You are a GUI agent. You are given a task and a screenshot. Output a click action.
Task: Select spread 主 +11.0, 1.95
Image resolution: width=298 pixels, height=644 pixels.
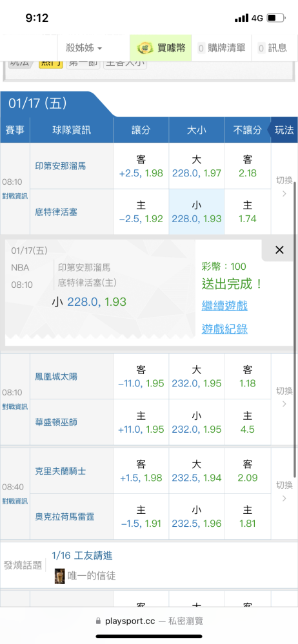(141, 422)
